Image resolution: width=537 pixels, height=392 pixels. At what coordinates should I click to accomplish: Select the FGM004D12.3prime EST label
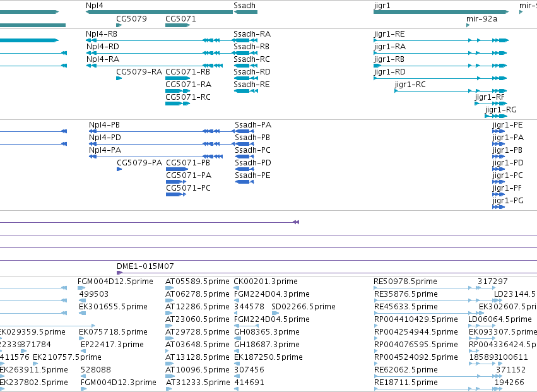pyautogui.click(x=119, y=383)
